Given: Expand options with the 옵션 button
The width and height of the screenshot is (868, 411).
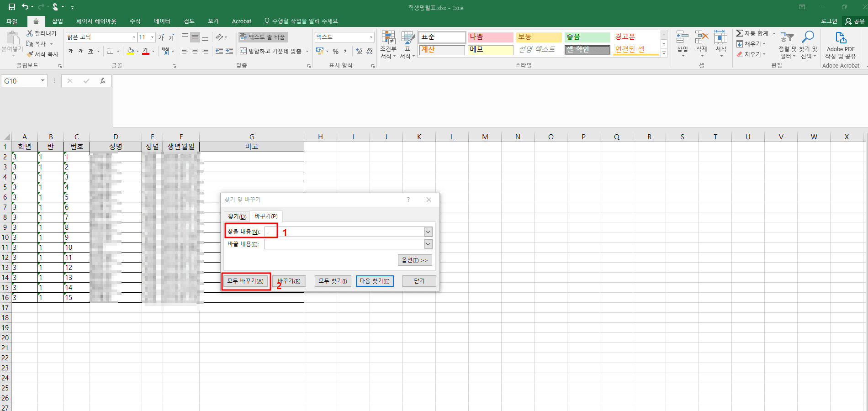Looking at the screenshot, I should tap(415, 260).
